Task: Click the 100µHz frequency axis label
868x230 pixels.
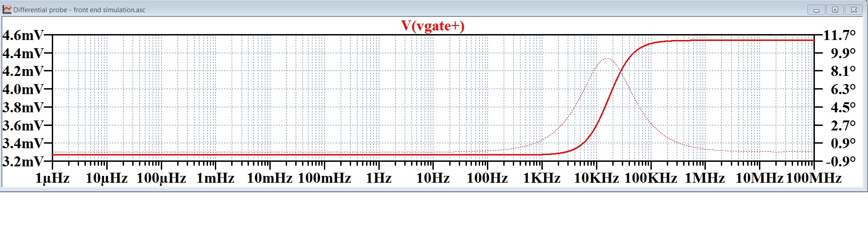Action: click(x=161, y=178)
